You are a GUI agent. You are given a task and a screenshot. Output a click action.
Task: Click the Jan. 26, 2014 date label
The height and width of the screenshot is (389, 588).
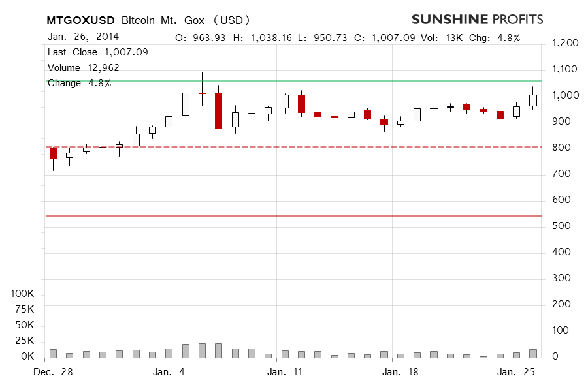[x=83, y=37]
